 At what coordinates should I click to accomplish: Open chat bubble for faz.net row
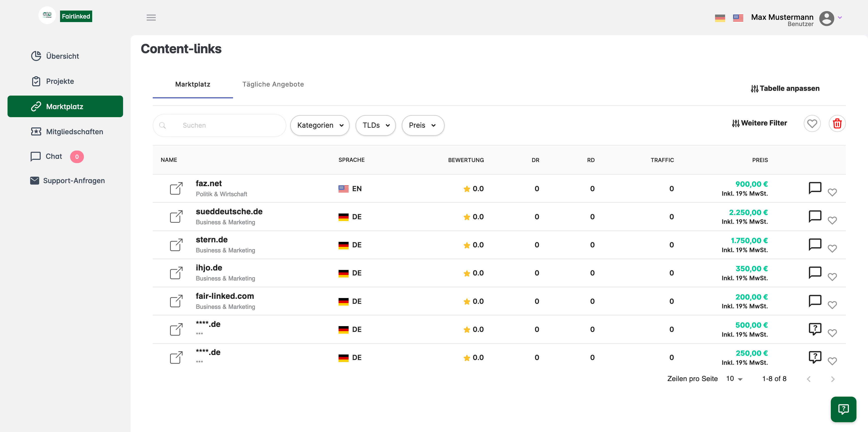click(815, 188)
